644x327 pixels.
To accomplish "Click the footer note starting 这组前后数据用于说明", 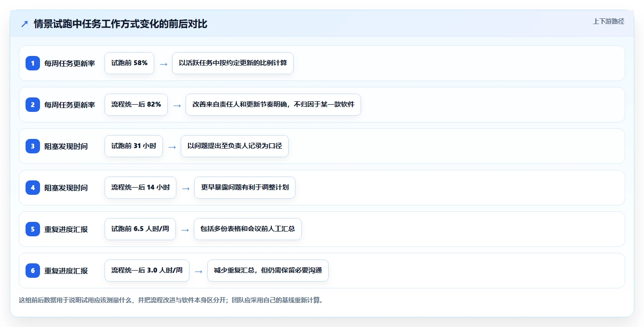I will [171, 300].
